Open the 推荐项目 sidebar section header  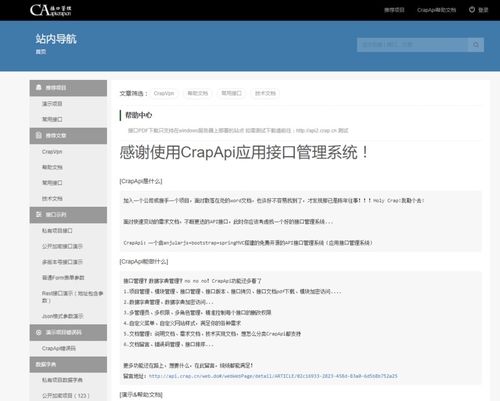click(x=68, y=88)
